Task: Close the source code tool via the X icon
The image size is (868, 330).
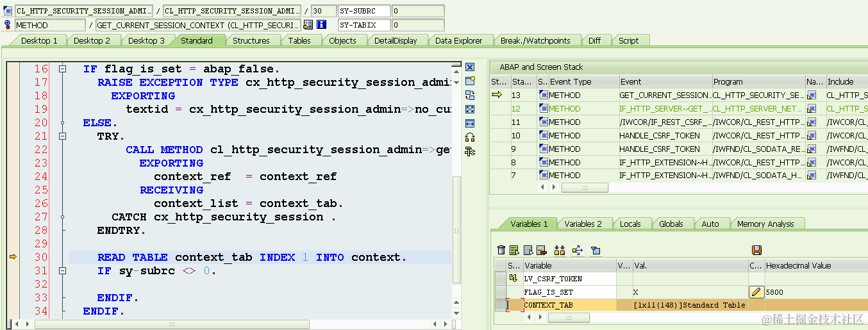Action: (470, 67)
